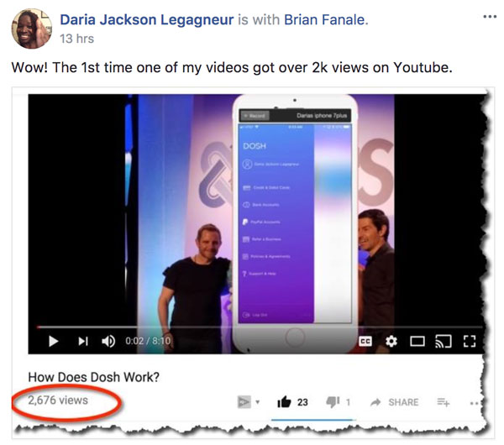The height and width of the screenshot is (445, 504).
Task: Switch to theater mode
Action: [417, 341]
